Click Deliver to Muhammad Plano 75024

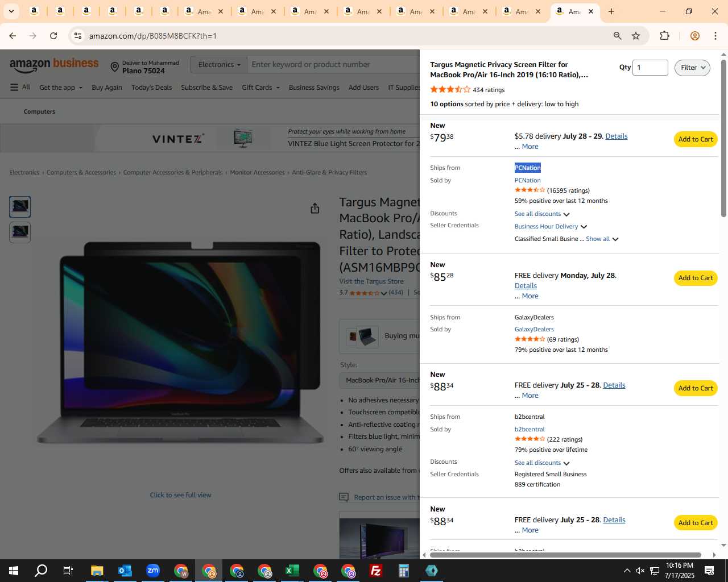(144, 66)
